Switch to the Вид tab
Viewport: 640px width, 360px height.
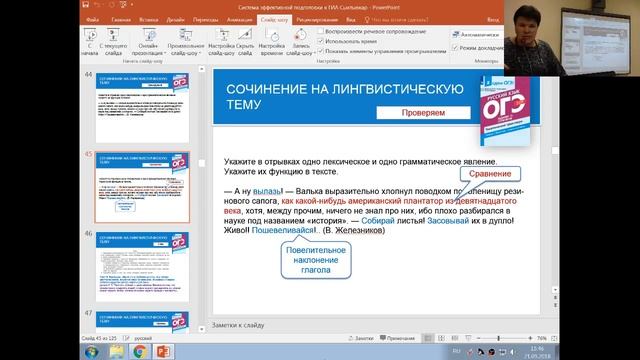tap(351, 20)
